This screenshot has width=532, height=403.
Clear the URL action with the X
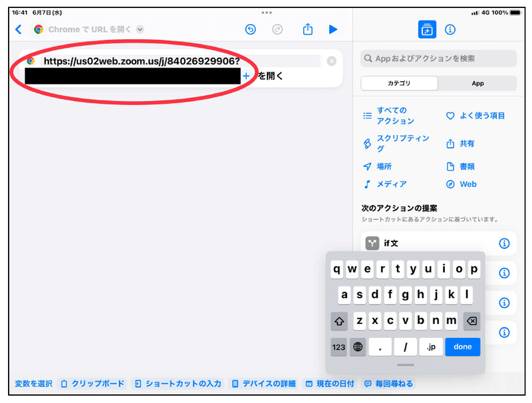331,61
